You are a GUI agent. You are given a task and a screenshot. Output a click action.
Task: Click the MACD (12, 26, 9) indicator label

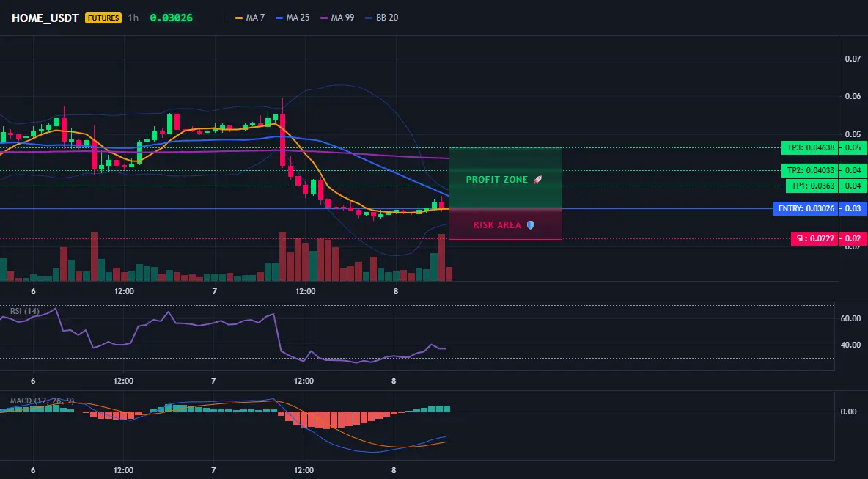pos(42,401)
